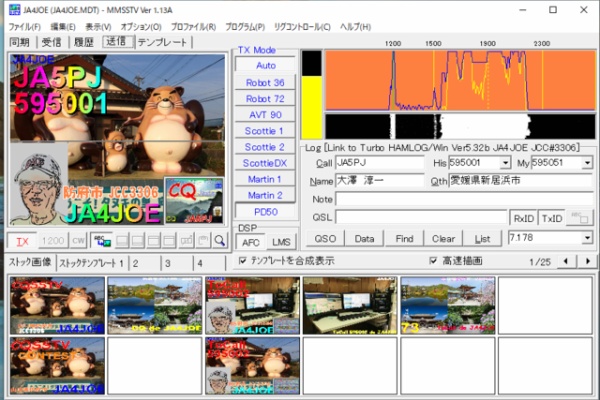
Task: Select the ToCall shack image with portrait
Action: tap(253, 305)
